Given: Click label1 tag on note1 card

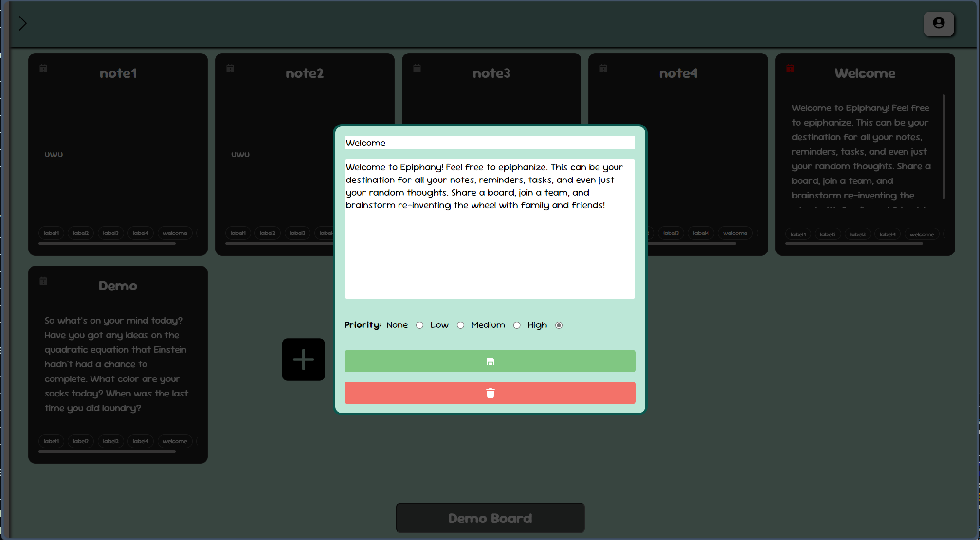Looking at the screenshot, I should [51, 233].
